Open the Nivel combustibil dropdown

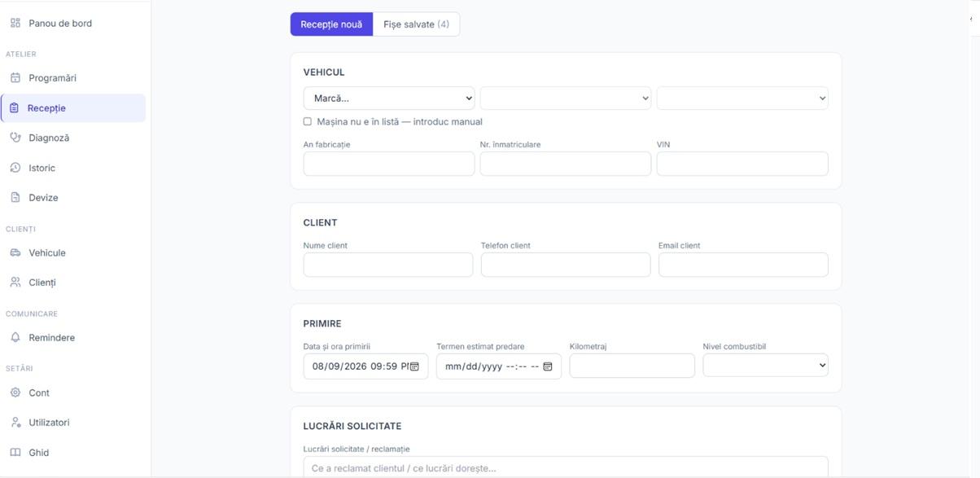[x=765, y=366]
